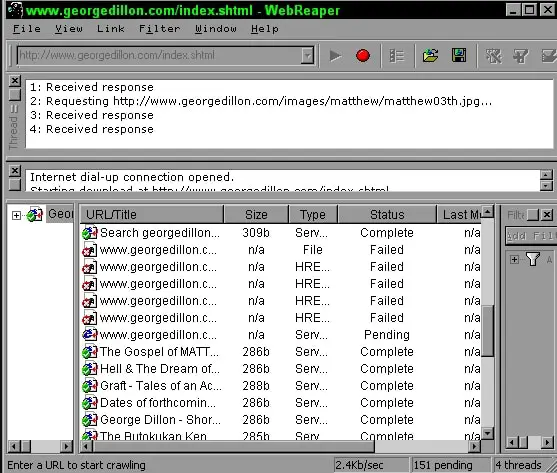Click icon of 'Hell & The Dream of...' row

tap(90, 369)
